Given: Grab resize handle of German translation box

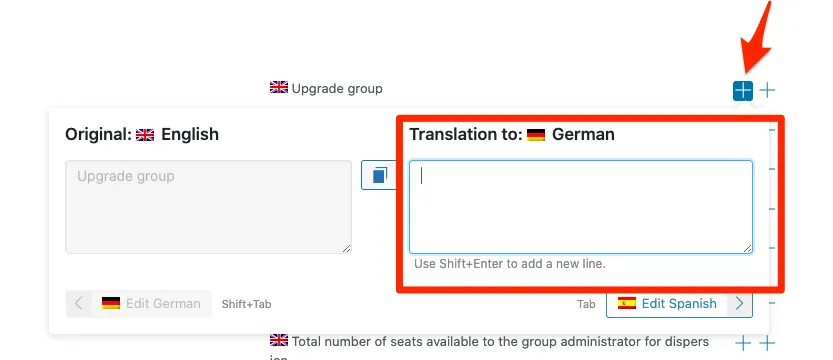Looking at the screenshot, I should pyautogui.click(x=747, y=248).
